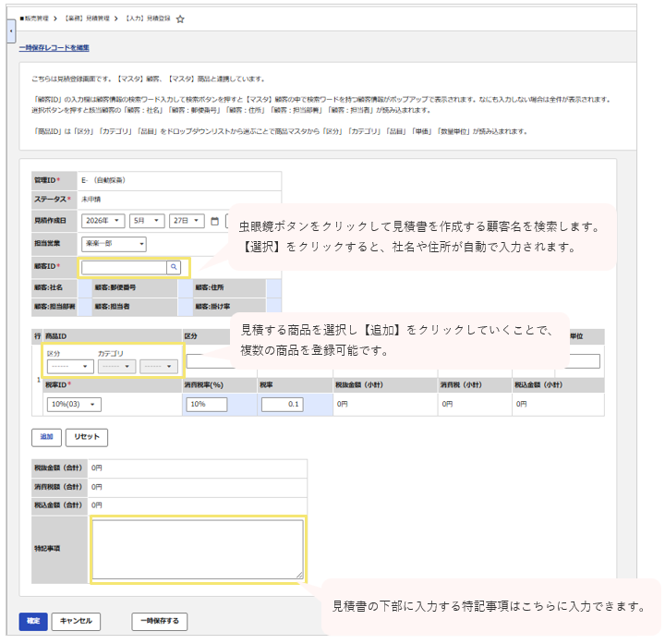The height and width of the screenshot is (644, 665).
Task: Open the third product ID dropdown
Action: [x=159, y=367]
